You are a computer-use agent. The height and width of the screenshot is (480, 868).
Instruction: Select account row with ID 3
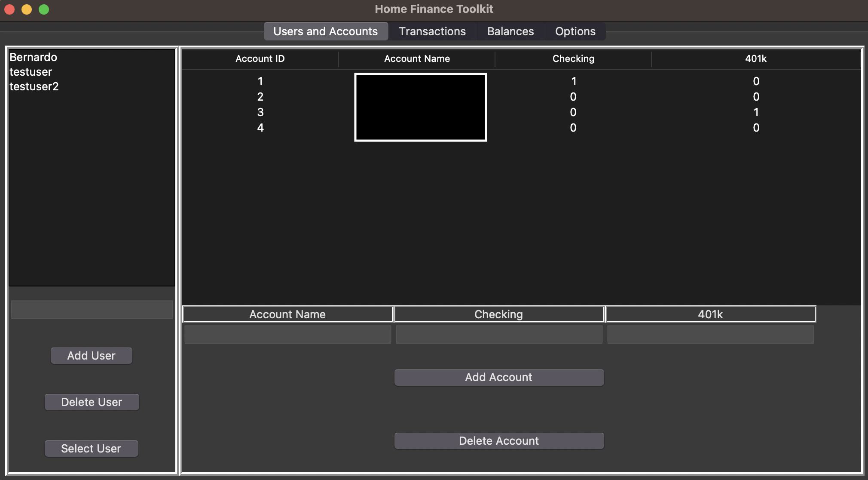click(521, 112)
